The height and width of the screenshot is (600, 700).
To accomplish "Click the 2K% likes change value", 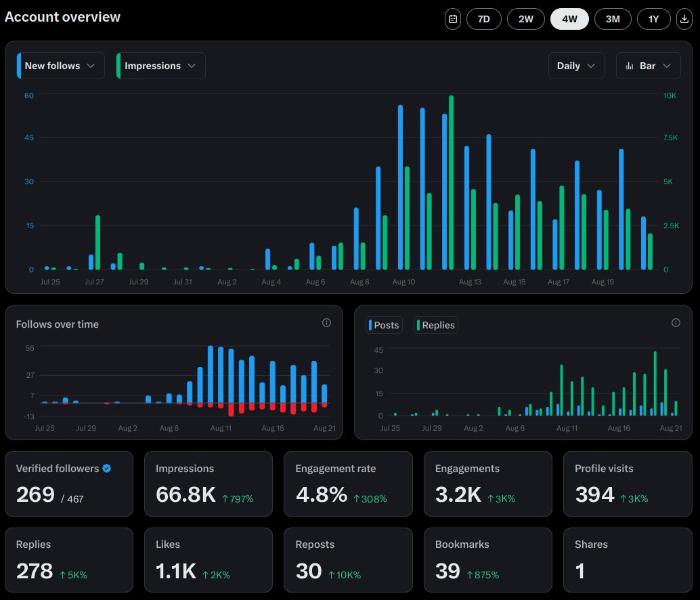I will pos(216,575).
